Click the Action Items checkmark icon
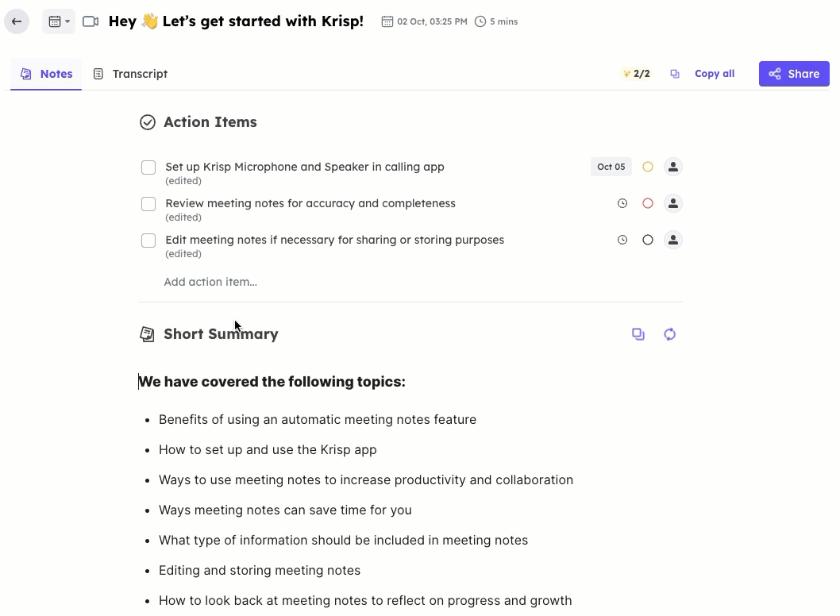This screenshot has height=616, width=840. pyautogui.click(x=148, y=122)
